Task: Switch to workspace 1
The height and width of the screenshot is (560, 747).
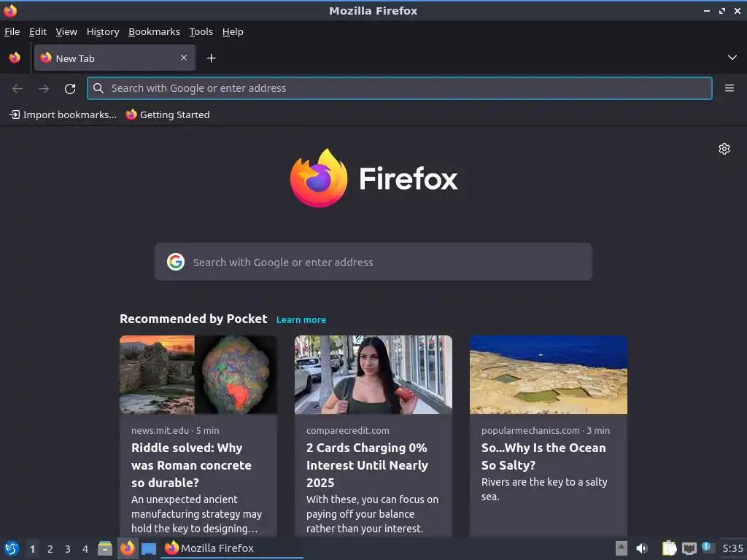Action: [x=32, y=549]
